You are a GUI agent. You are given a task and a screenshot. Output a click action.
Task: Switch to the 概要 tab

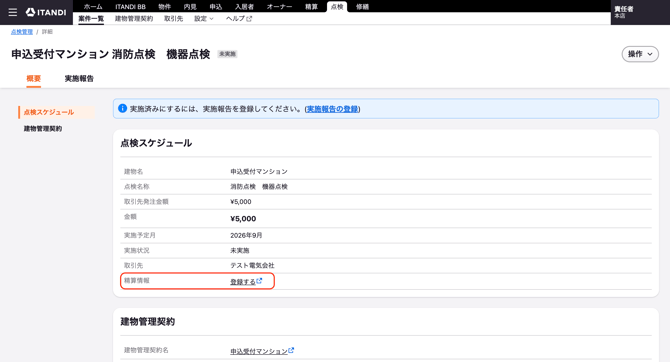(34, 79)
